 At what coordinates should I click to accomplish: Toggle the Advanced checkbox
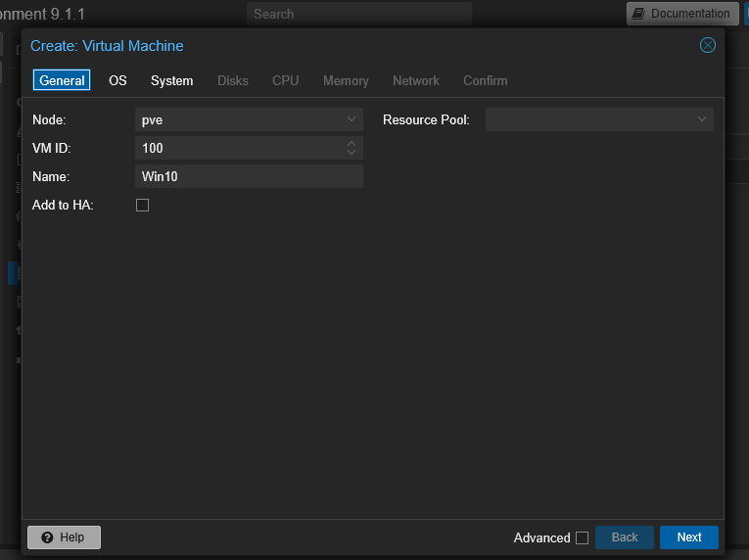582,537
